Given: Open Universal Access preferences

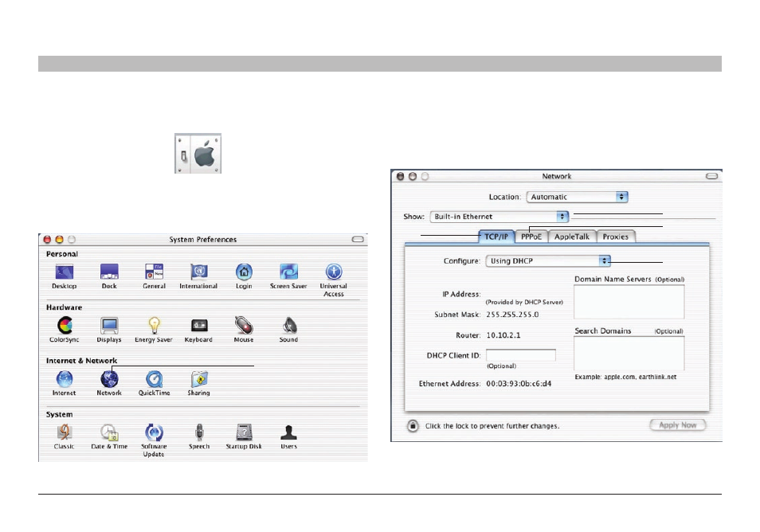Looking at the screenshot, I should [334, 272].
